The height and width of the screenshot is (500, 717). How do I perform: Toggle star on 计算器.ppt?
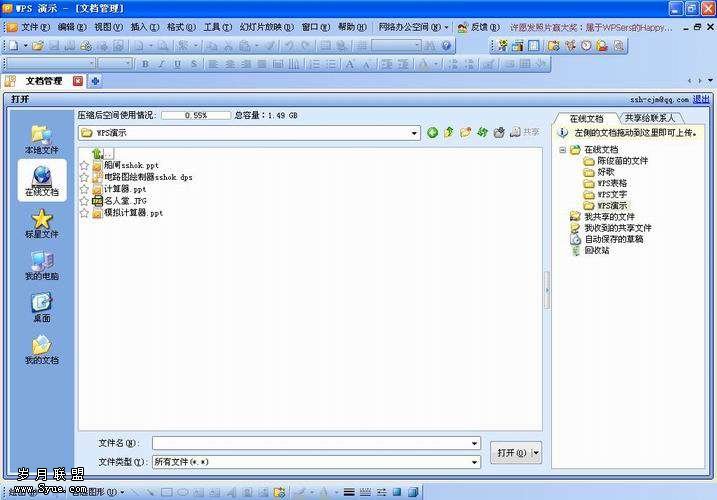click(84, 189)
